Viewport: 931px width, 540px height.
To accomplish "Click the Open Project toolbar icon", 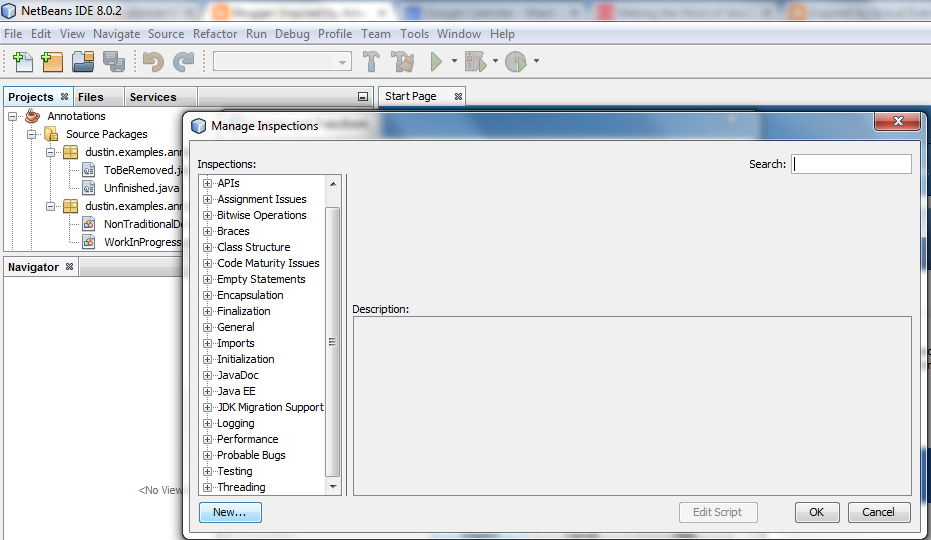I will 83,61.
